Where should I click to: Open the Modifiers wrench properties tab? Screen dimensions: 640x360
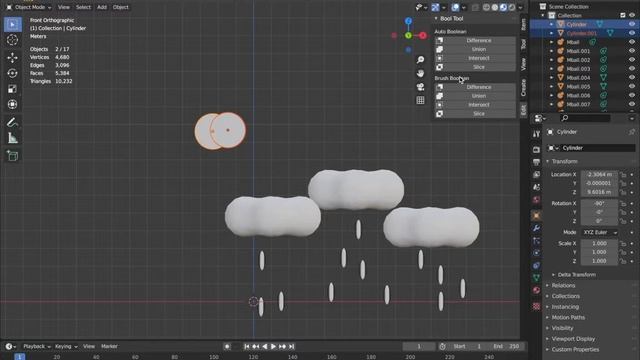(x=536, y=228)
